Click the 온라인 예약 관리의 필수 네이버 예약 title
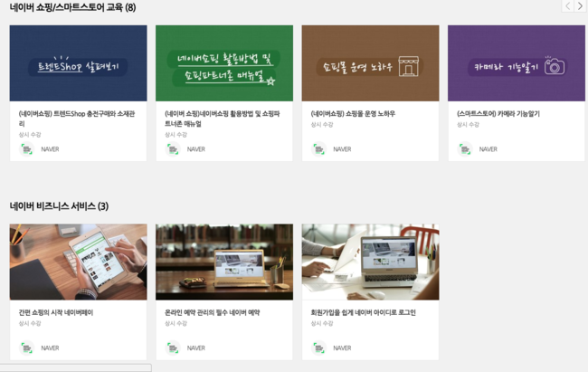This screenshot has width=588, height=372. [213, 312]
